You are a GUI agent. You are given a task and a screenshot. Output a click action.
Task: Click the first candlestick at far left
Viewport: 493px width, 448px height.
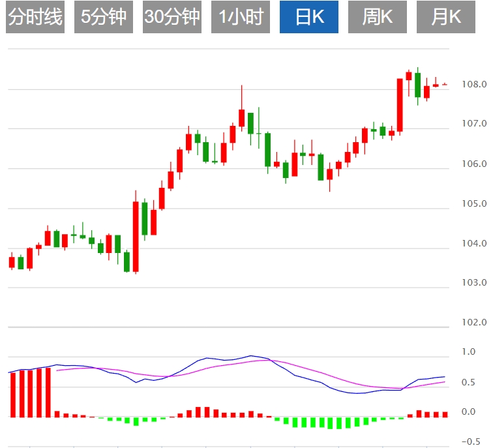(12, 262)
